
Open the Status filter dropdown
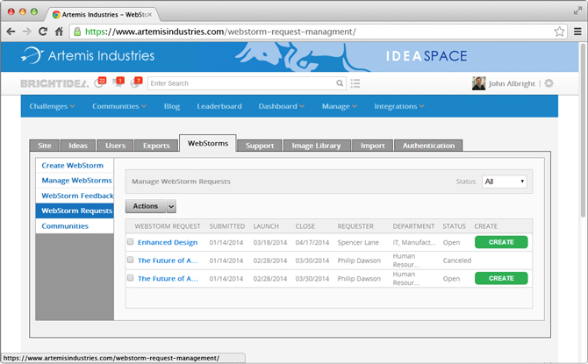505,182
